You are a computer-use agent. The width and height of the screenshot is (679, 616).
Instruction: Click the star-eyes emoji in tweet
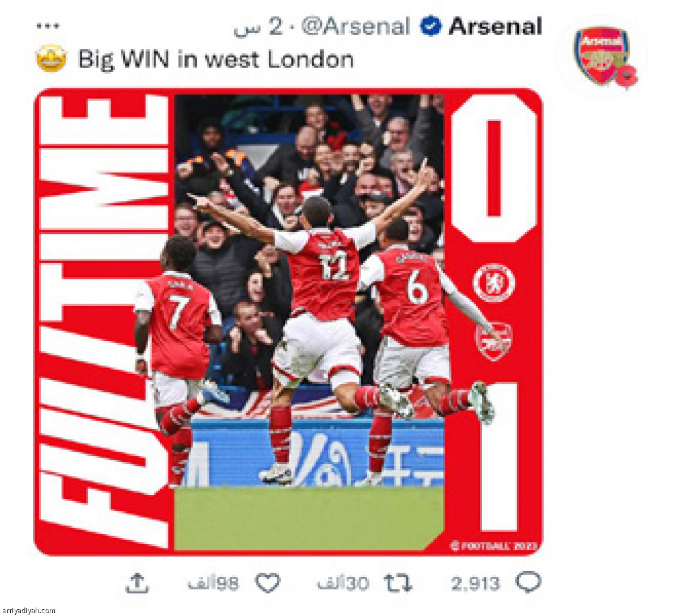coord(51,58)
